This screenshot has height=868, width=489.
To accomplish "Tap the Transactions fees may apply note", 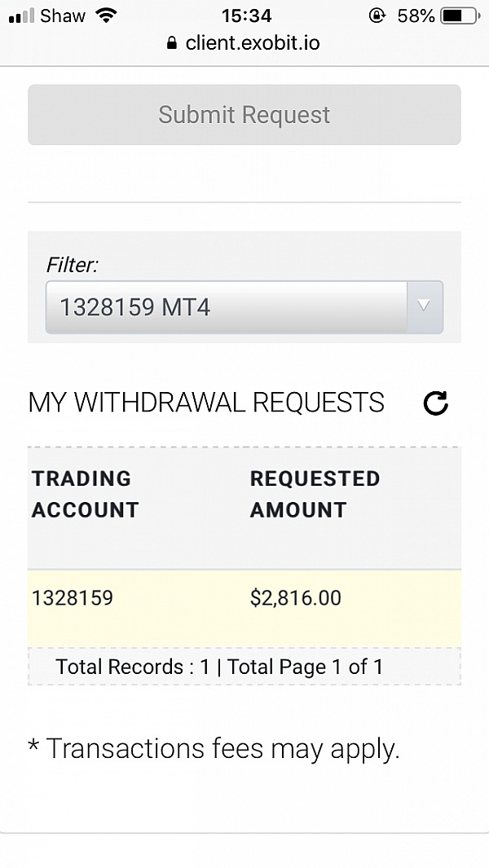I will (x=214, y=749).
